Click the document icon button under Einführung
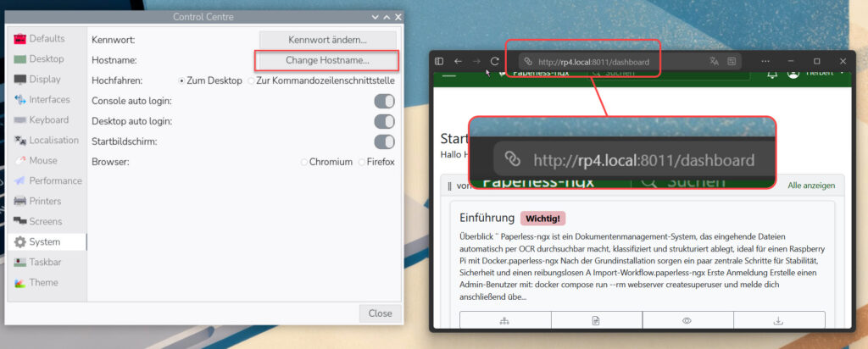This screenshot has width=868, height=349. (x=596, y=320)
